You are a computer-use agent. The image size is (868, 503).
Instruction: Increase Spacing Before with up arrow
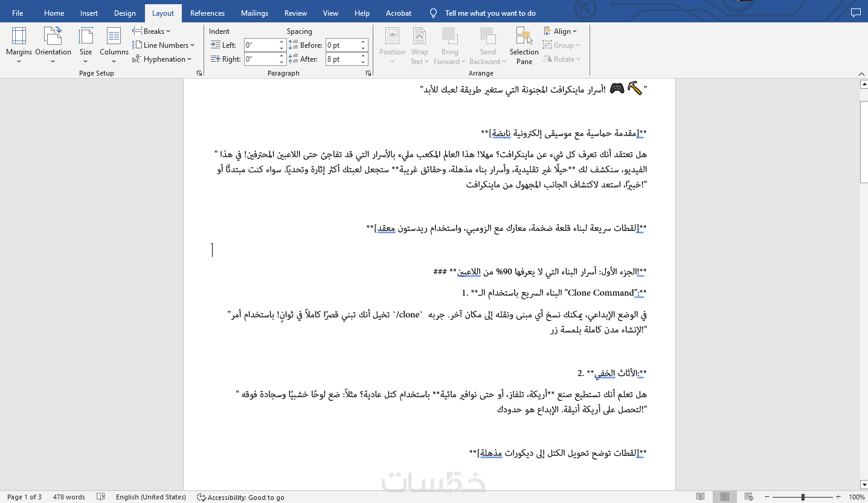[363, 42]
